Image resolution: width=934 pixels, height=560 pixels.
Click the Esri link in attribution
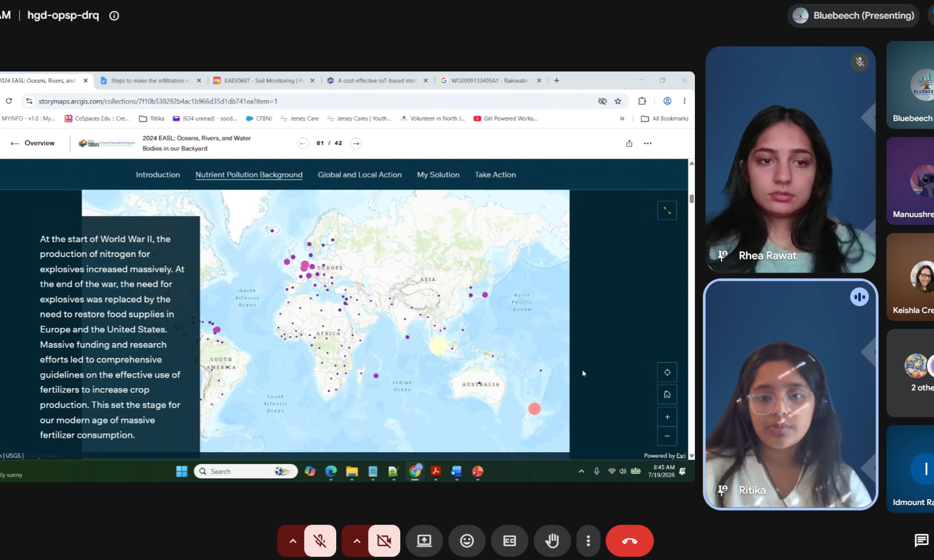(x=681, y=456)
